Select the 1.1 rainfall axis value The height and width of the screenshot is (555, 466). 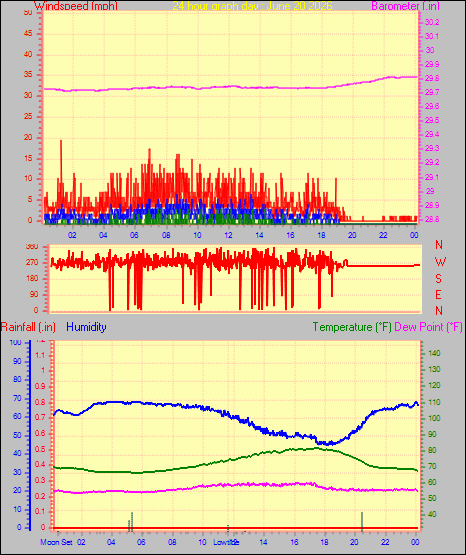coord(40,355)
